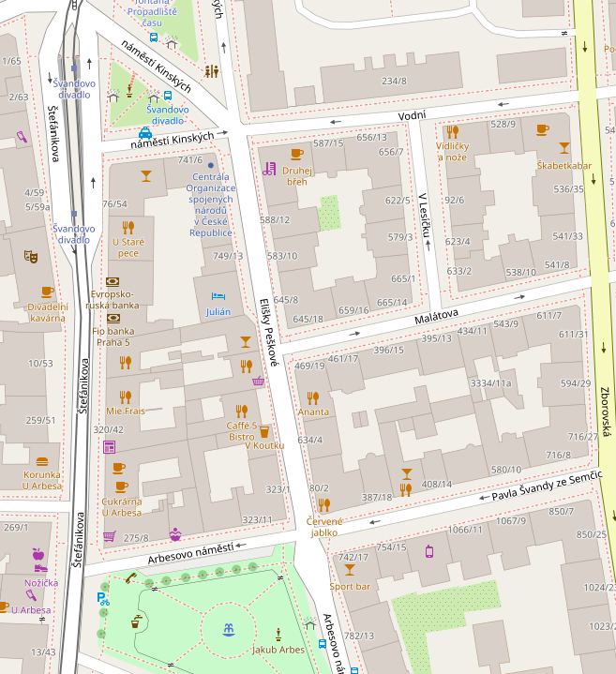Click the telephone icon in the park corner
This screenshot has width=616, height=674.
coord(130,577)
